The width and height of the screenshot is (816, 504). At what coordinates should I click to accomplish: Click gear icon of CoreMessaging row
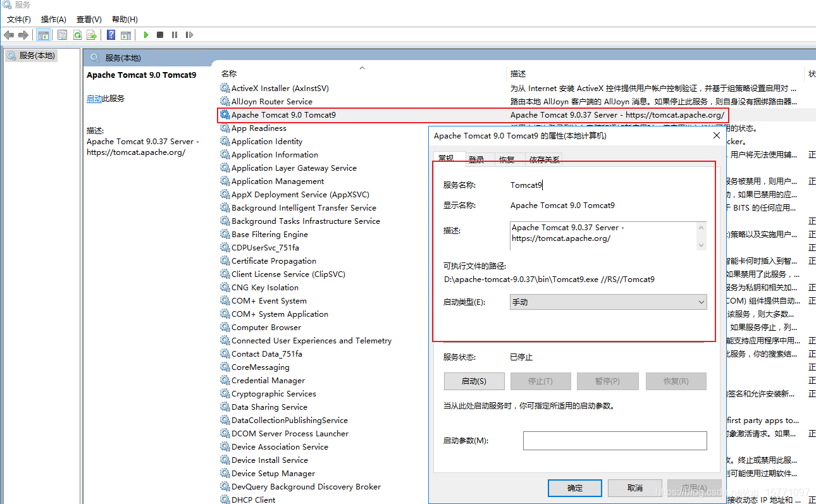225,367
